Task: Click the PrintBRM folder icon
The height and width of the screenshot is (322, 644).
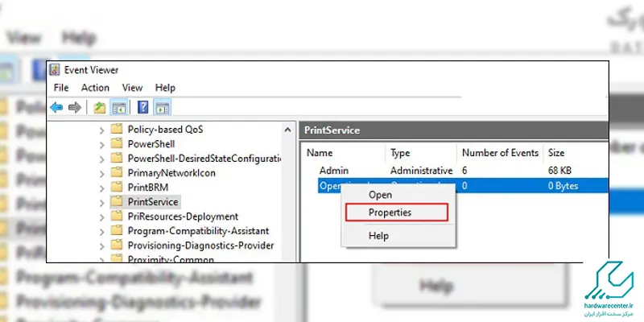Action: point(117,188)
